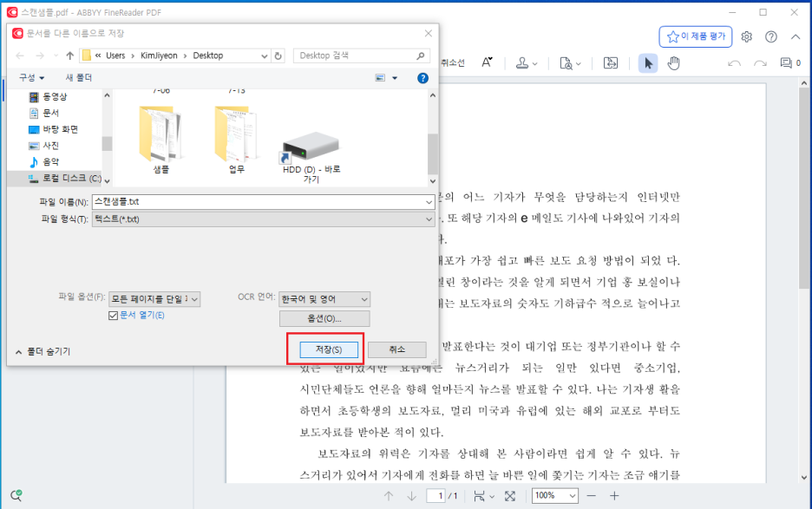
Task: Click the change view icon in save dialog
Action: (380, 78)
